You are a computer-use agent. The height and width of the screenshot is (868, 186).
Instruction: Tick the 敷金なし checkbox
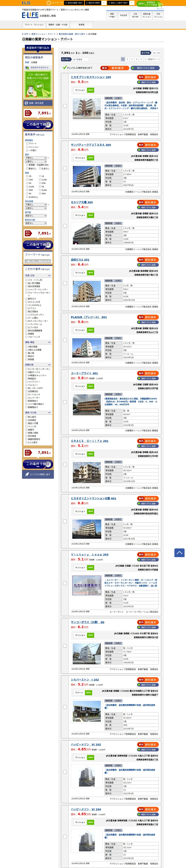click(27, 169)
